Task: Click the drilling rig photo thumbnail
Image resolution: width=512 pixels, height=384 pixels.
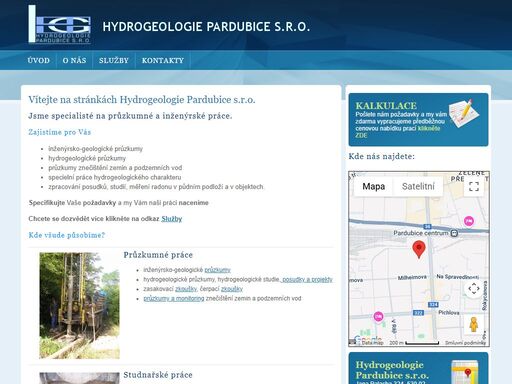Action: tap(79, 306)
